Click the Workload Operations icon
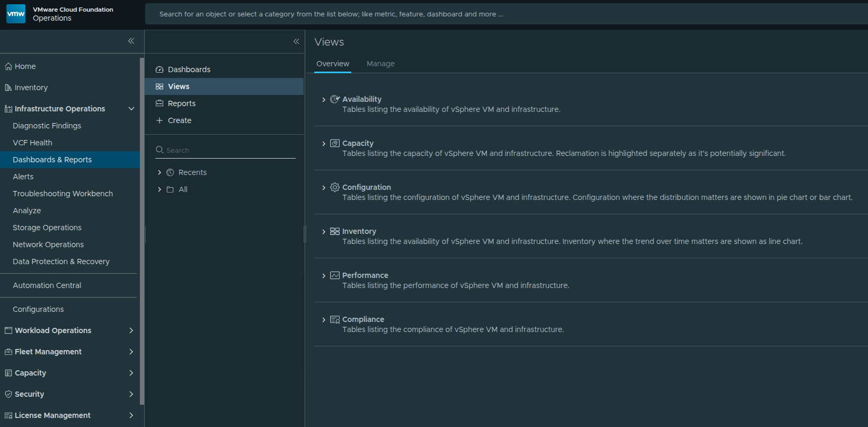This screenshot has height=427, width=868. tap(8, 330)
